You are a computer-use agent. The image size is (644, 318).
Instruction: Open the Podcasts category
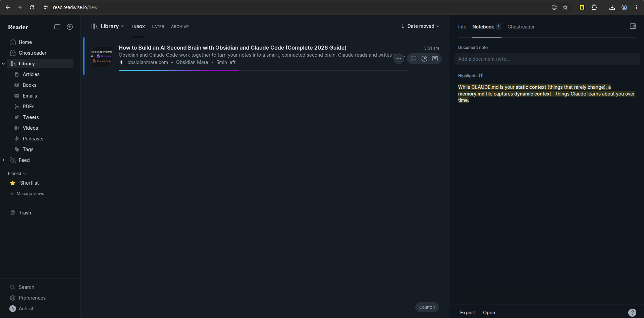[33, 139]
